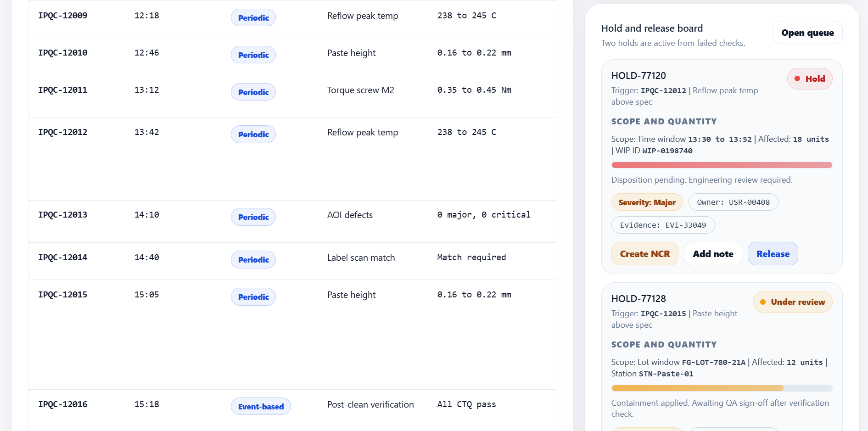Open trigger IPQC-12015 in HOLD-77128 card
868x431 pixels.
point(663,314)
